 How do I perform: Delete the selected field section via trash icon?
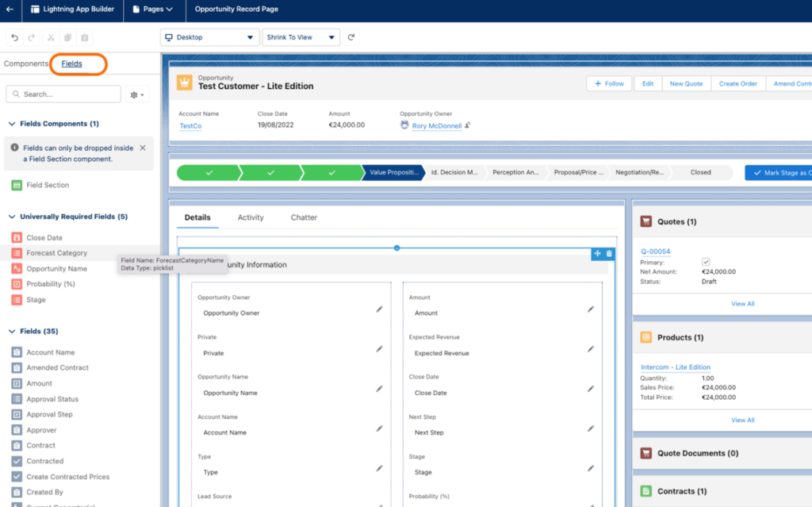coord(609,254)
